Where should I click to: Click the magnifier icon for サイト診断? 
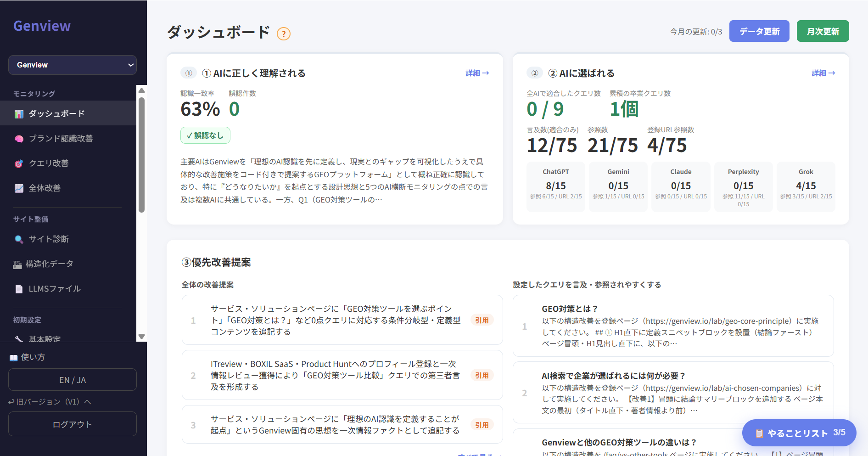[x=19, y=239]
